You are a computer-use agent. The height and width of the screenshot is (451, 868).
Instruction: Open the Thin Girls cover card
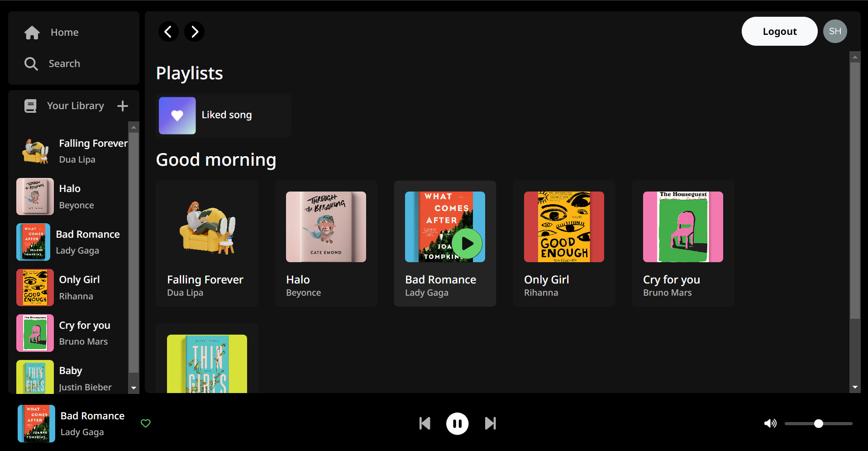[207, 364]
